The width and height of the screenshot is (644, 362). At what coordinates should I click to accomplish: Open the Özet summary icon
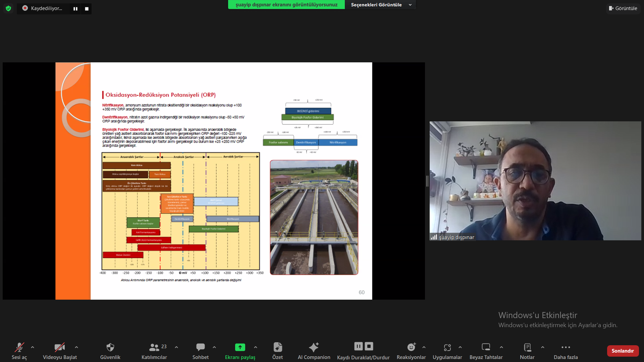[277, 347]
